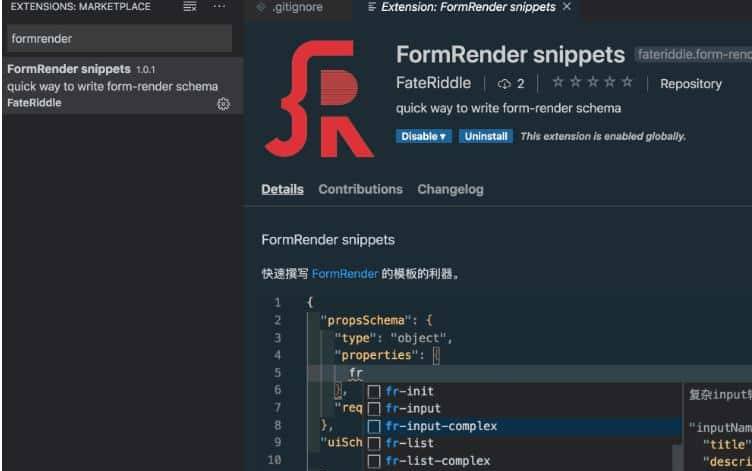
Task: Click the Uninstall button
Action: 486,136
